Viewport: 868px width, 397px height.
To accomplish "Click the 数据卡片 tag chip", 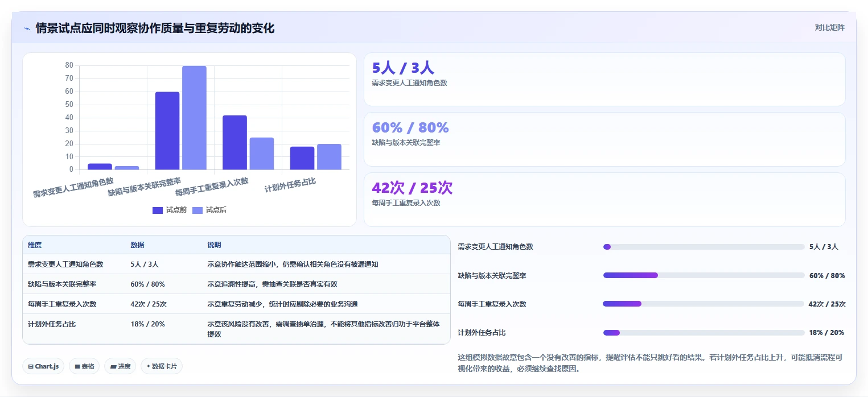I will click(x=162, y=366).
